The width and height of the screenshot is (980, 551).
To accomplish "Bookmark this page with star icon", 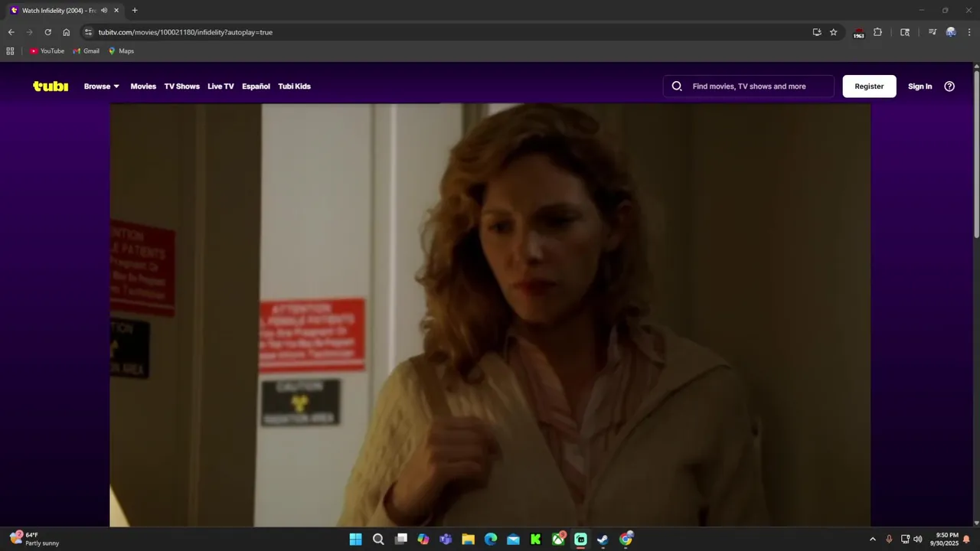I will [834, 32].
